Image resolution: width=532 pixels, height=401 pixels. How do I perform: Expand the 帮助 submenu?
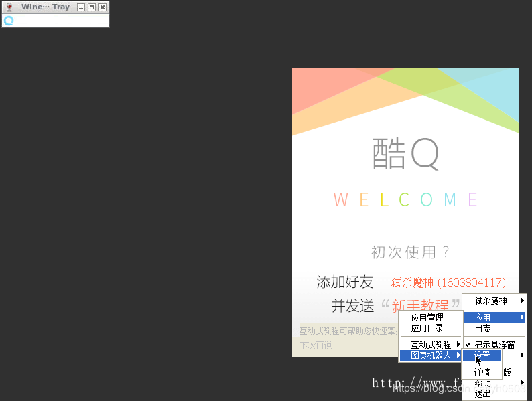click(494, 383)
